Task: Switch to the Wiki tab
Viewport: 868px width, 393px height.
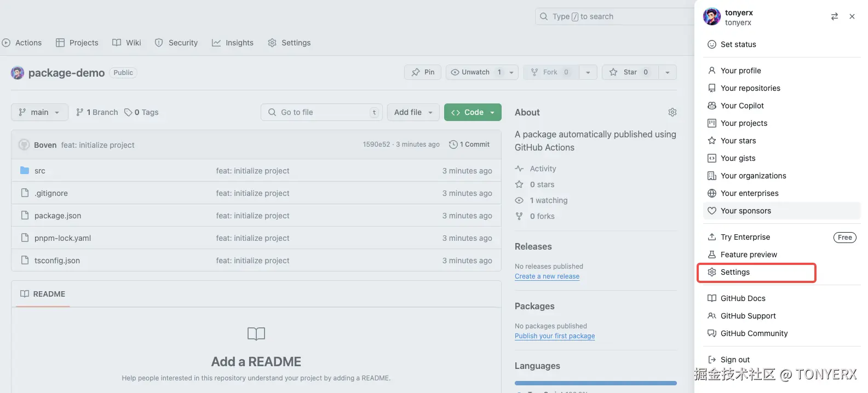Action: tap(127, 43)
